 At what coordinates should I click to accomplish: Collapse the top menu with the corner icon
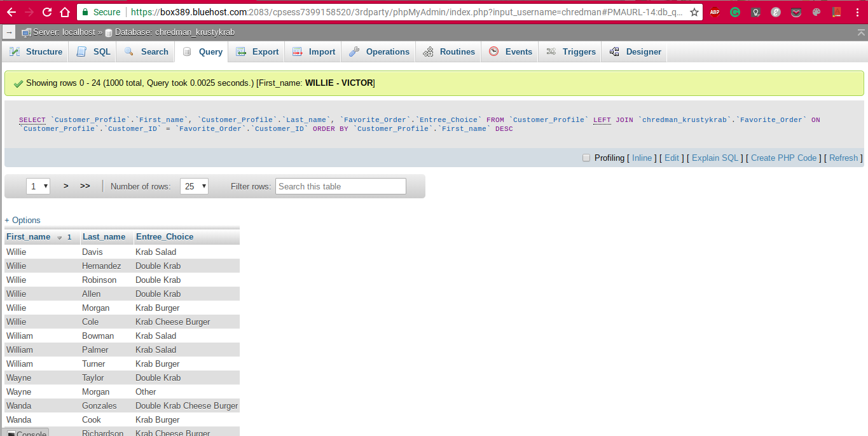(x=860, y=32)
